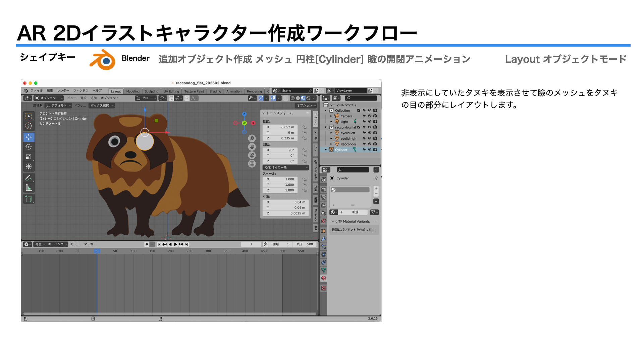The height and width of the screenshot is (362, 644).
Task: Select the Annotate pencil tool
Action: pos(29,178)
